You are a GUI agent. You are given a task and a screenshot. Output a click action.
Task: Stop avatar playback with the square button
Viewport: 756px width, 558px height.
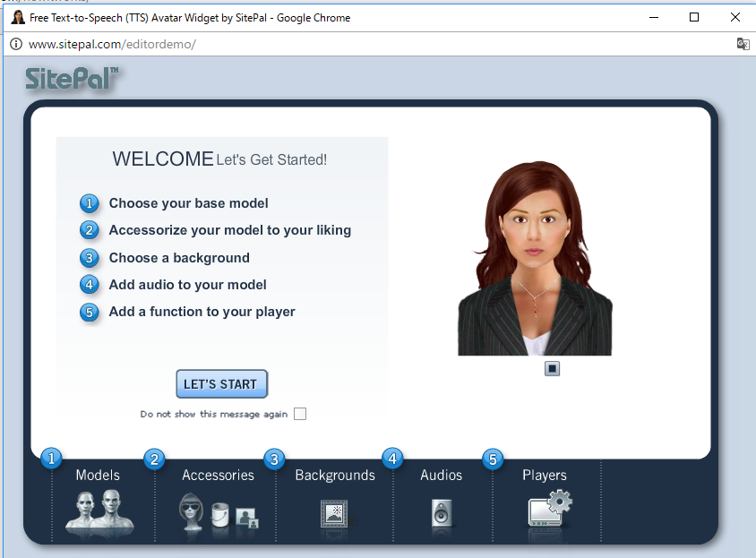point(552,368)
